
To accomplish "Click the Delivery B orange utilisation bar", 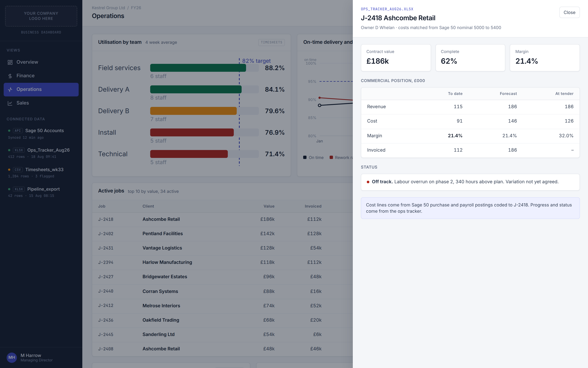I will pyautogui.click(x=193, y=111).
